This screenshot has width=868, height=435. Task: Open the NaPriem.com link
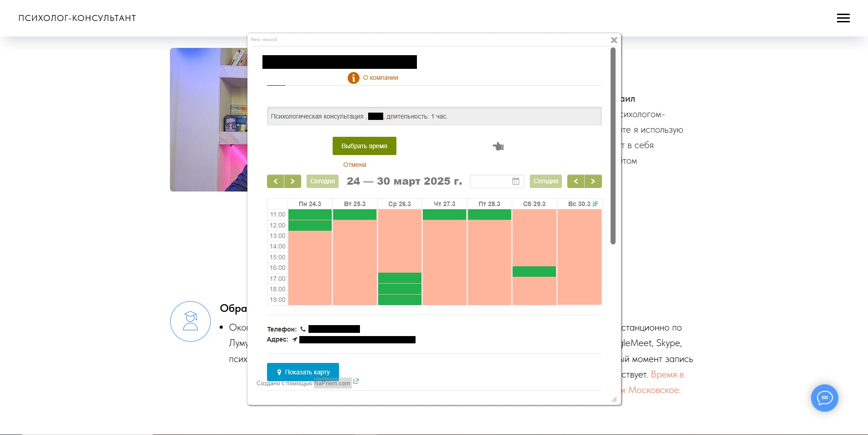pos(332,383)
